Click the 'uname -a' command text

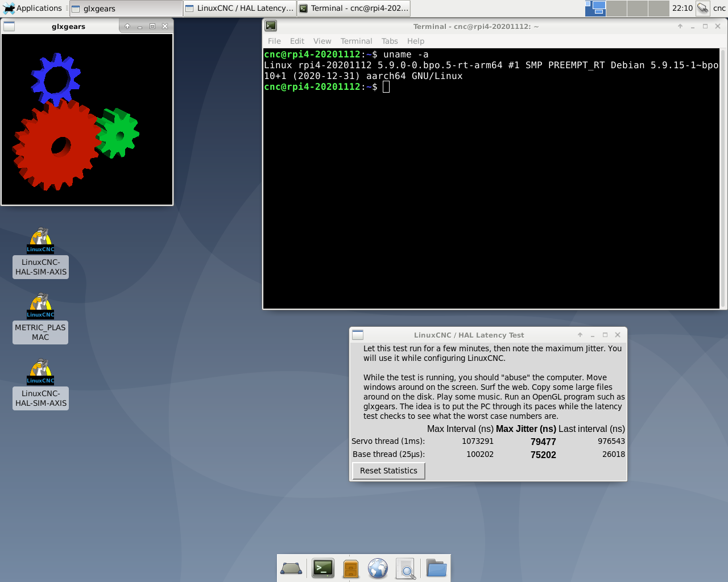[x=406, y=55]
